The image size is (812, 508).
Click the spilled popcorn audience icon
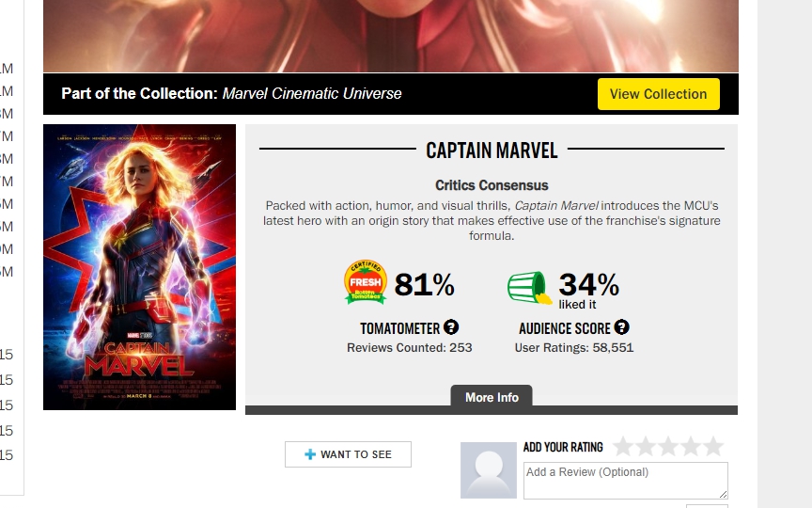click(530, 286)
